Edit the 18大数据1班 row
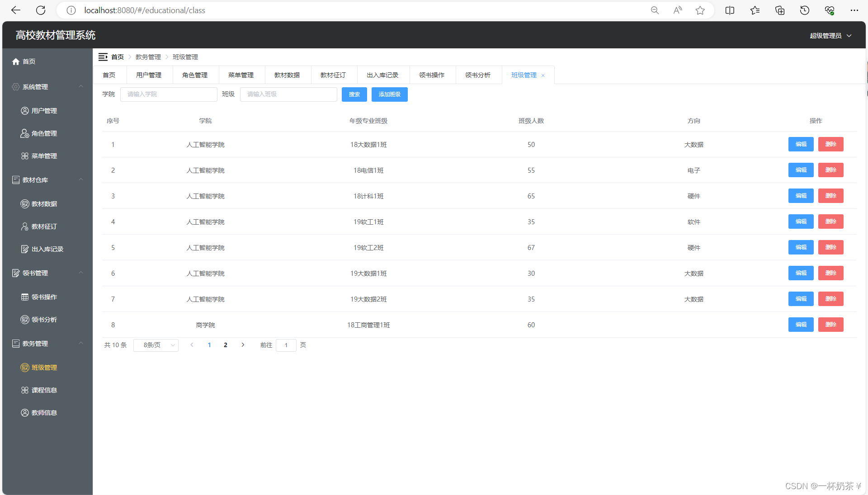The height and width of the screenshot is (495, 868). tap(801, 144)
